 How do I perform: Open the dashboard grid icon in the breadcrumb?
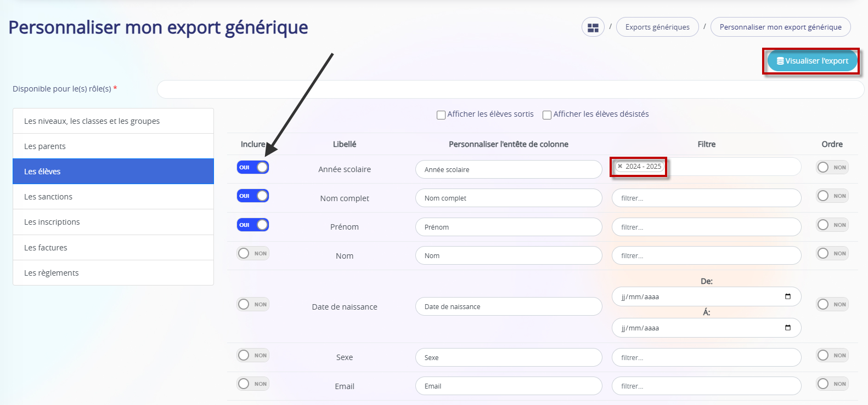point(593,27)
